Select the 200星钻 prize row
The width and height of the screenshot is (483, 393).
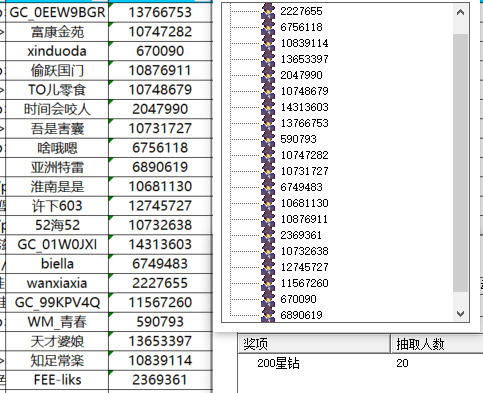point(361,363)
